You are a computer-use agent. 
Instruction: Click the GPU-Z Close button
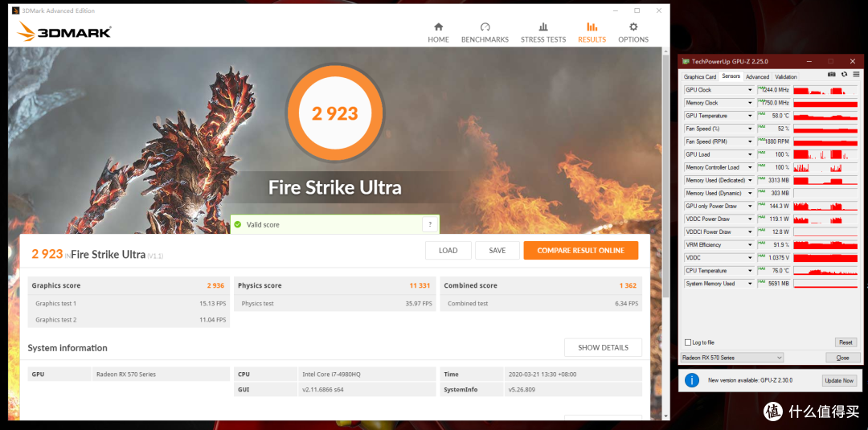point(842,358)
